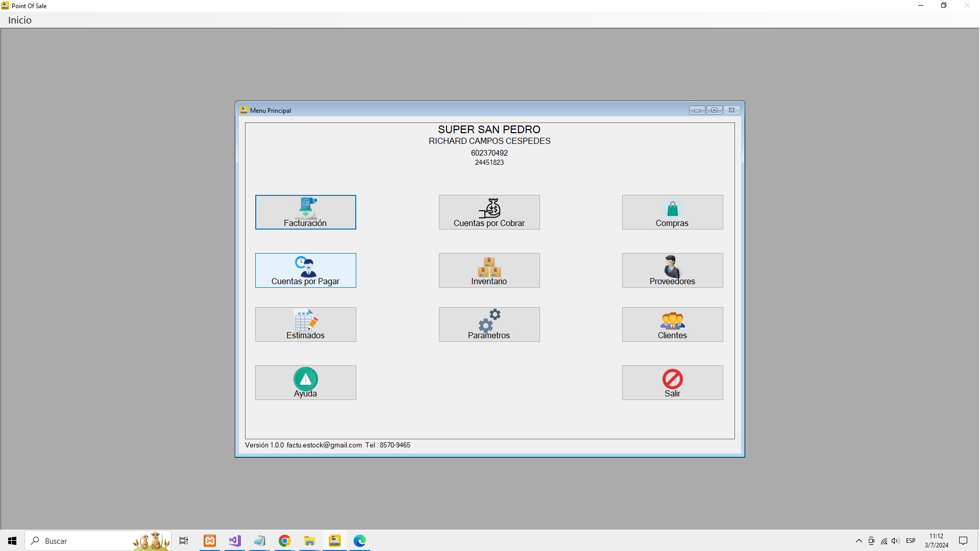Click the Salir exit button
Image resolution: width=980 pixels, height=551 pixels.
coord(672,383)
